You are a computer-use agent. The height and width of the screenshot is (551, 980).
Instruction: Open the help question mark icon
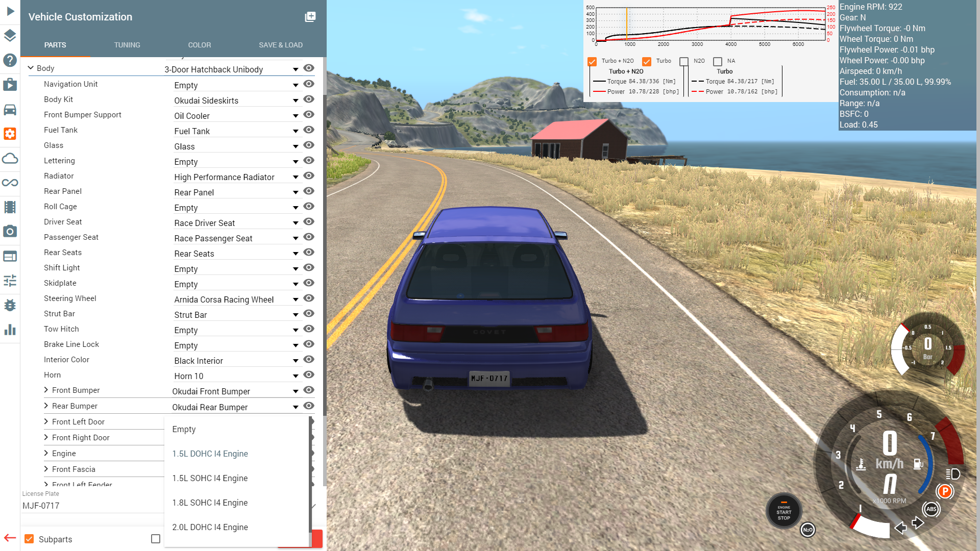(x=10, y=60)
